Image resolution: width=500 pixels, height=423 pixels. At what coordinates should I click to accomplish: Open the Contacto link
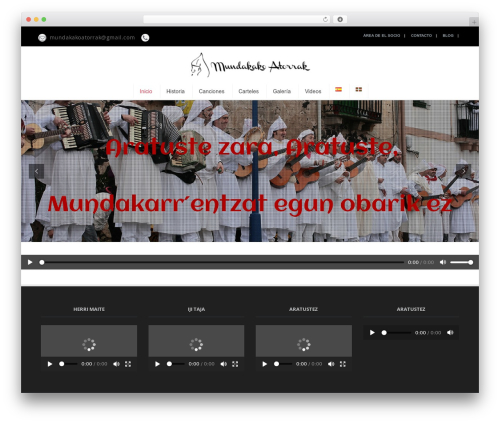[421, 35]
